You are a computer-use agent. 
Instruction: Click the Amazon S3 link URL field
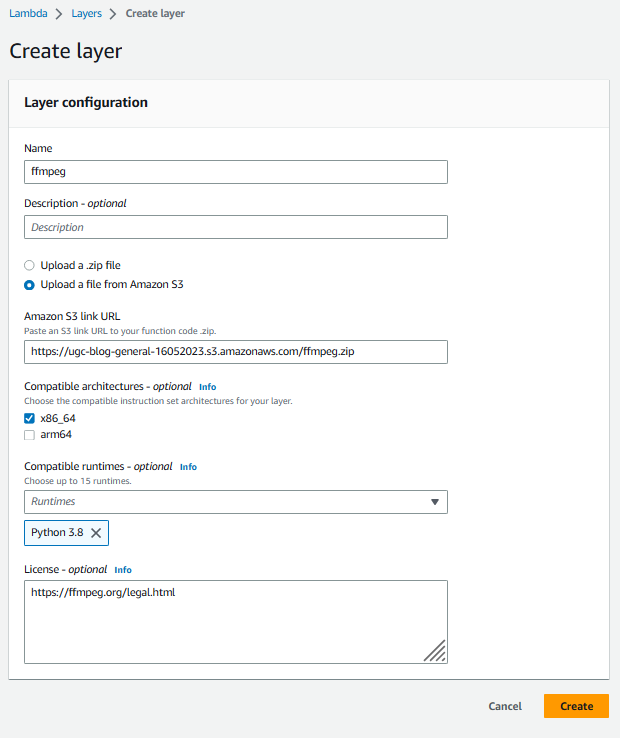pos(236,352)
